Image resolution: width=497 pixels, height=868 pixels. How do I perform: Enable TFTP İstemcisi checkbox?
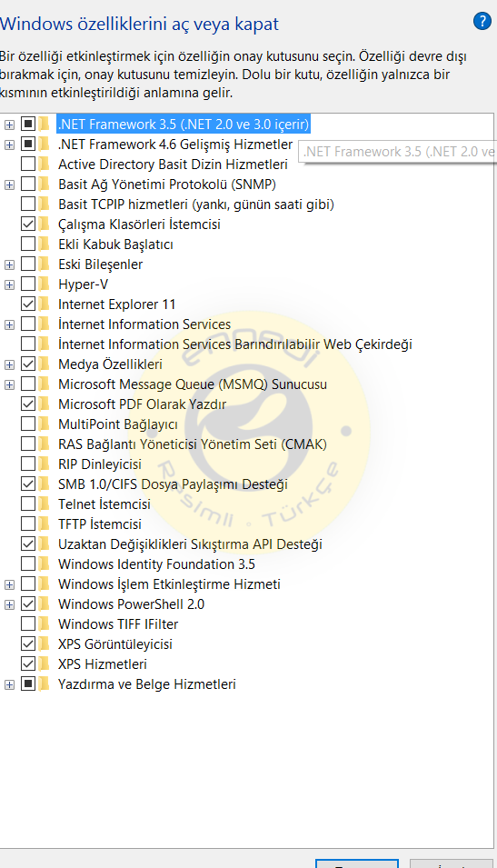pos(27,524)
